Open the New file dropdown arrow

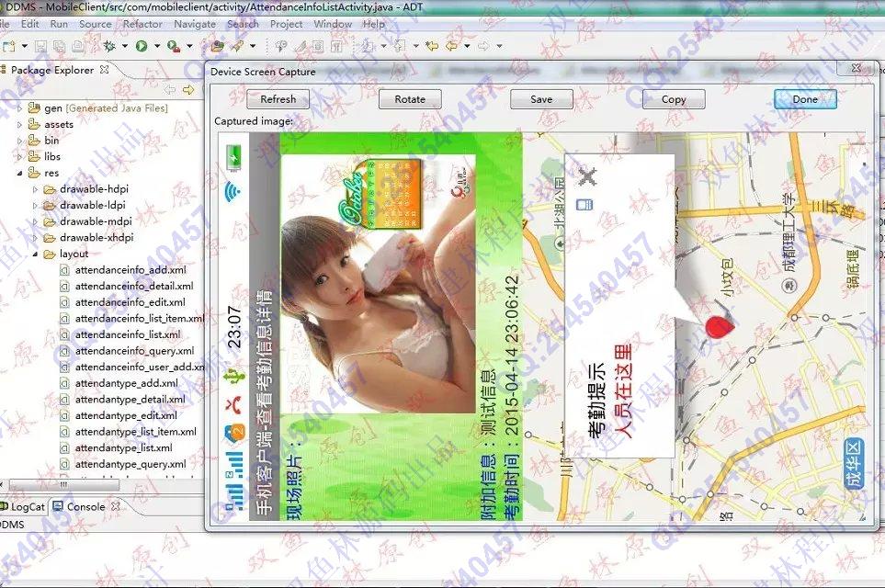tap(24, 46)
